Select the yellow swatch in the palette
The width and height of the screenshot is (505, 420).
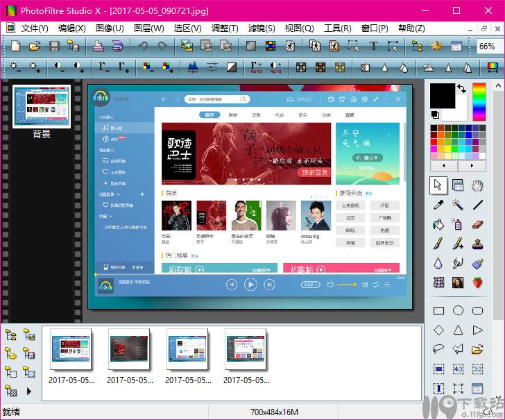pos(447,149)
